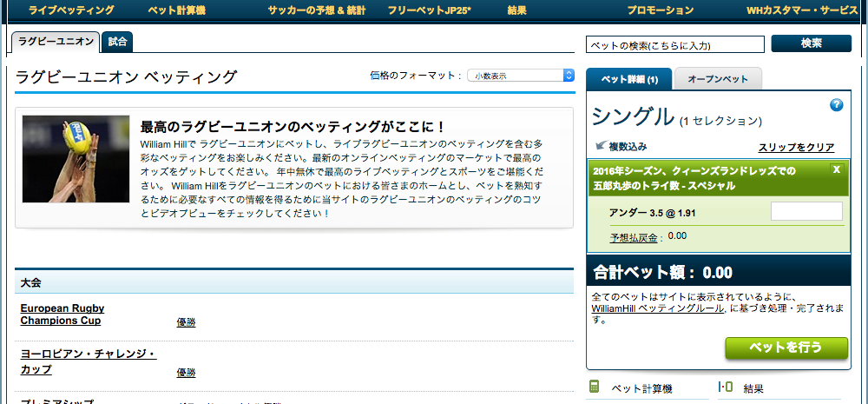The image size is (868, 404).
Task: Click the WilliamHill ベッティングルール link
Action: click(x=658, y=308)
